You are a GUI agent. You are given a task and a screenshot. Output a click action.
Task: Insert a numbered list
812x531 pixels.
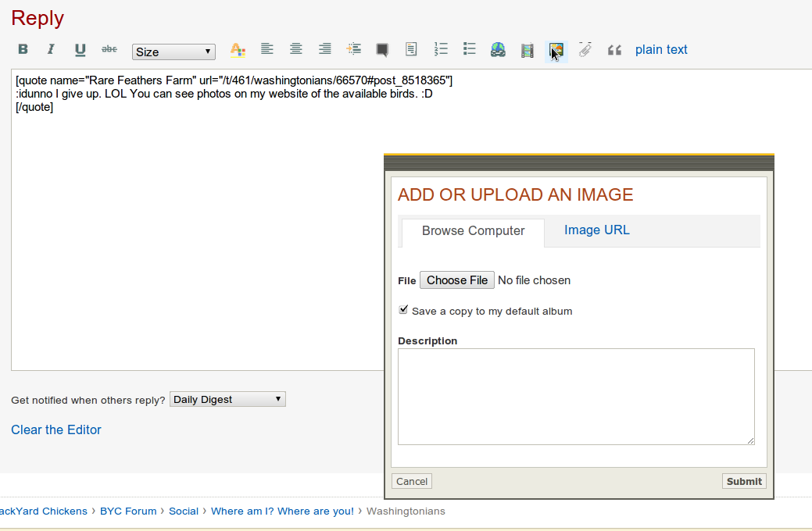coord(441,49)
